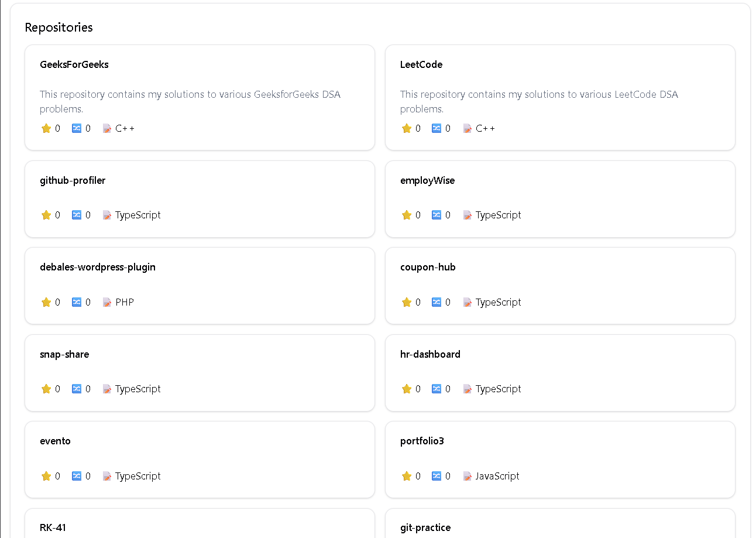Click the C++ label on GeeksForGeeks card
Screen dimensions: 756x538
125,128
